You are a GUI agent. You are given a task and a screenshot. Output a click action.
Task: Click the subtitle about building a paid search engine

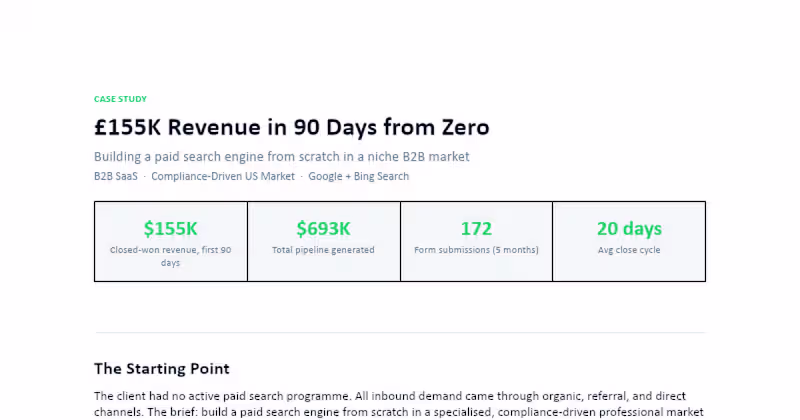[282, 157]
